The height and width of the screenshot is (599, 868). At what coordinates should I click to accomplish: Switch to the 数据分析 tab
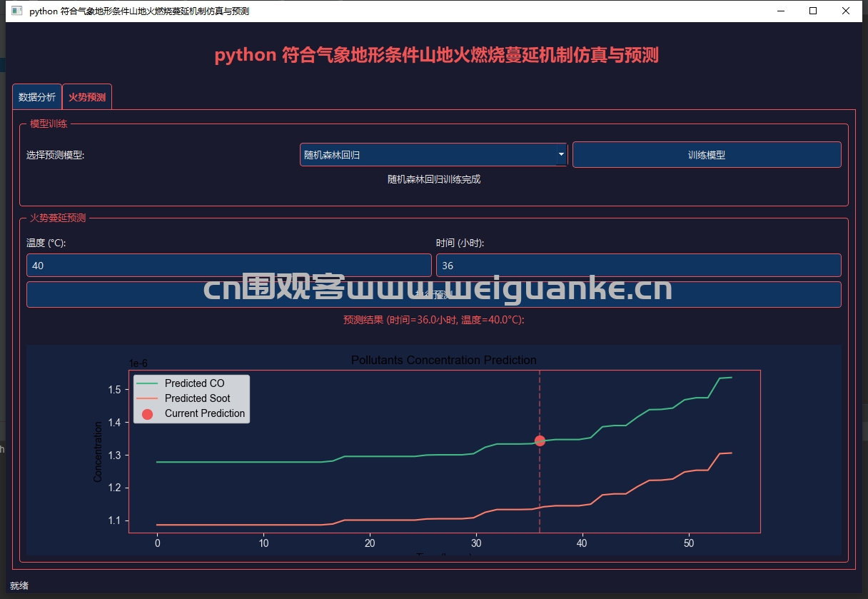pos(37,97)
